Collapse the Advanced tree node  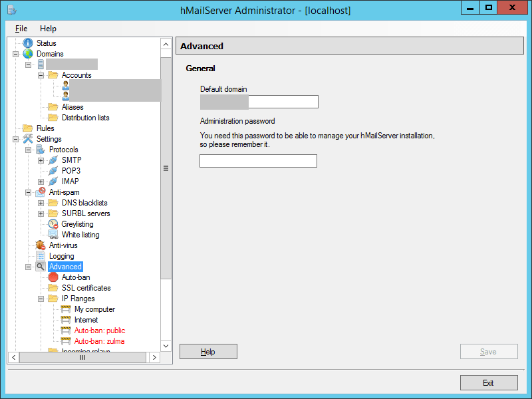pos(28,267)
